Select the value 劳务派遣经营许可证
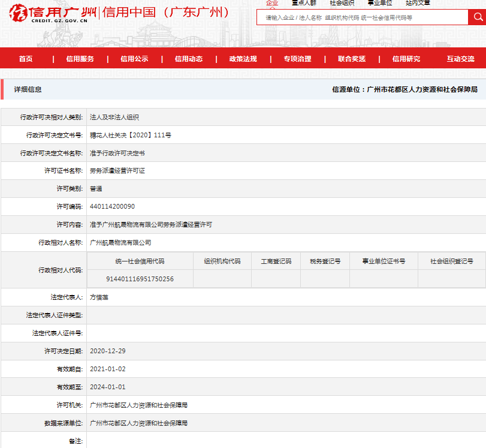The image size is (486, 448). pos(117,171)
